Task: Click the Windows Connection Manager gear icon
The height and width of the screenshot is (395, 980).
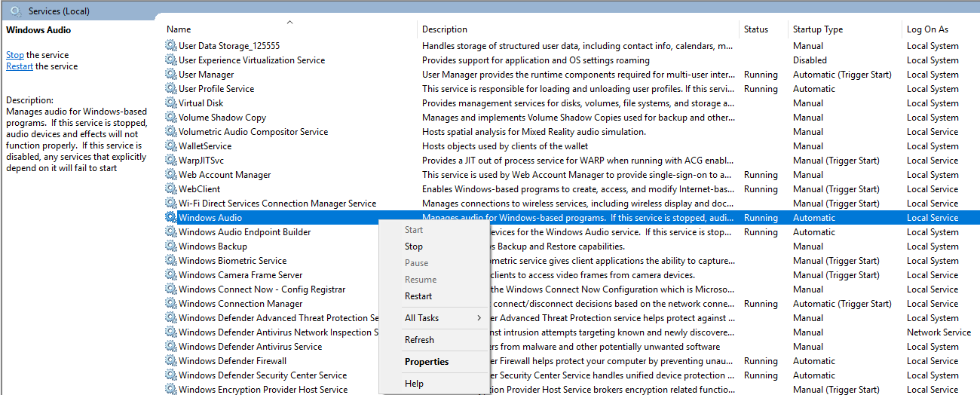Action: click(x=171, y=304)
